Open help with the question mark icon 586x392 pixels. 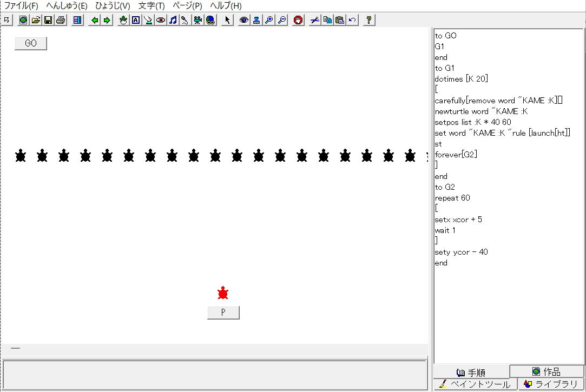click(369, 20)
